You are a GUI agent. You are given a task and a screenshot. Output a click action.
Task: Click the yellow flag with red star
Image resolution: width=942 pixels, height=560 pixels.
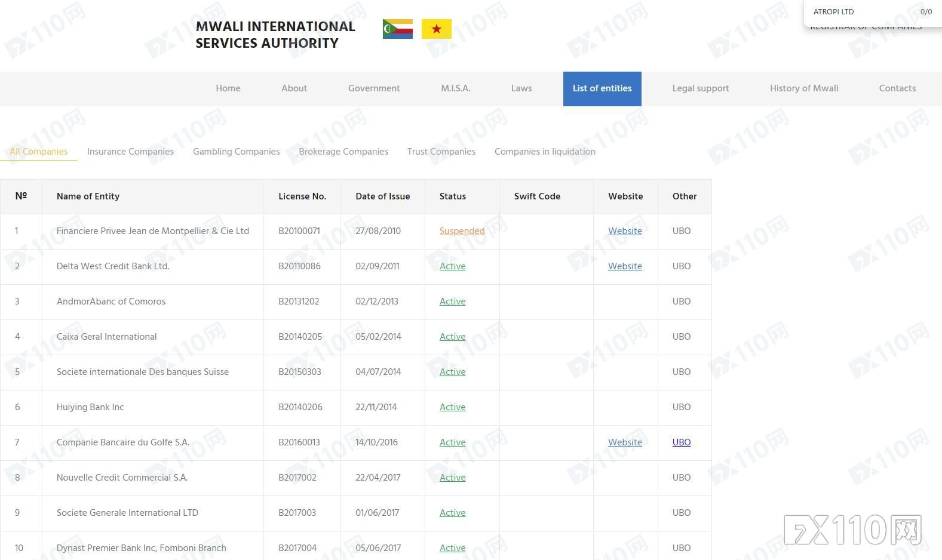[436, 29]
